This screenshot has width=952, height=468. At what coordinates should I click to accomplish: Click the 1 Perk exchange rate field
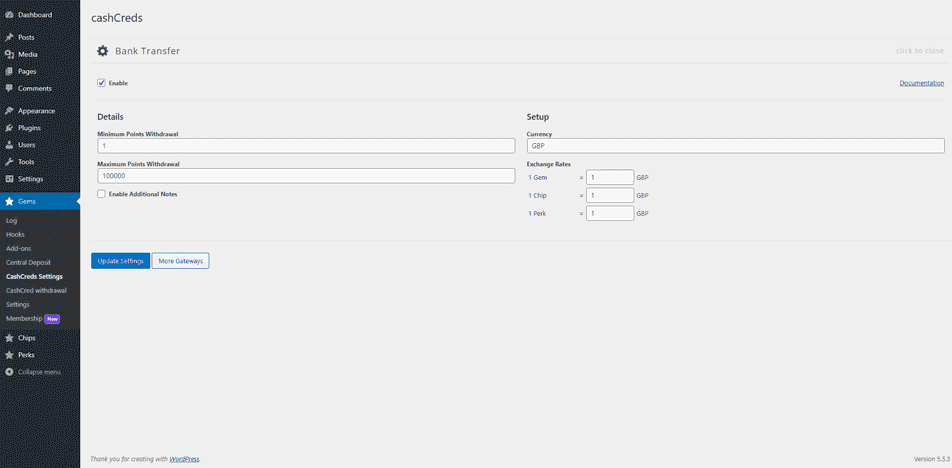pos(610,214)
